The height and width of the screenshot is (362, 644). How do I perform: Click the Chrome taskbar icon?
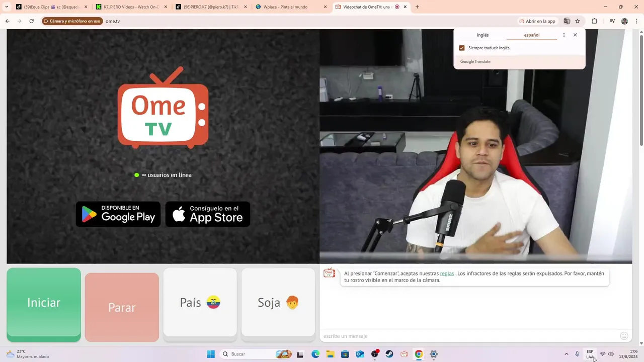(419, 354)
